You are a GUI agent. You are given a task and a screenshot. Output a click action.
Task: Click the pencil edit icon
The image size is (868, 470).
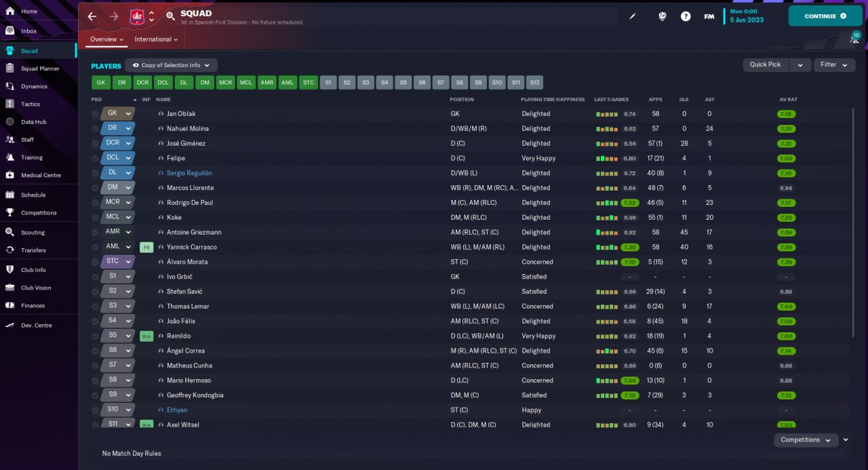[633, 16]
